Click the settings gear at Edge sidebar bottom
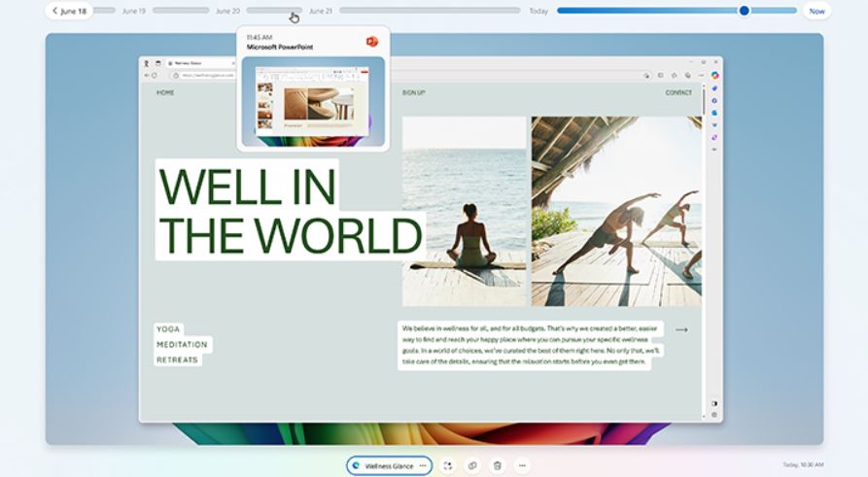Viewport: 868px width, 477px height. click(714, 415)
